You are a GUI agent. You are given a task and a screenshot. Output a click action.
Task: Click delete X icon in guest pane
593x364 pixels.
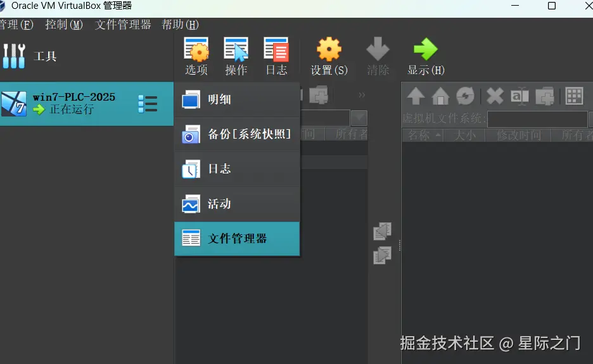point(495,96)
